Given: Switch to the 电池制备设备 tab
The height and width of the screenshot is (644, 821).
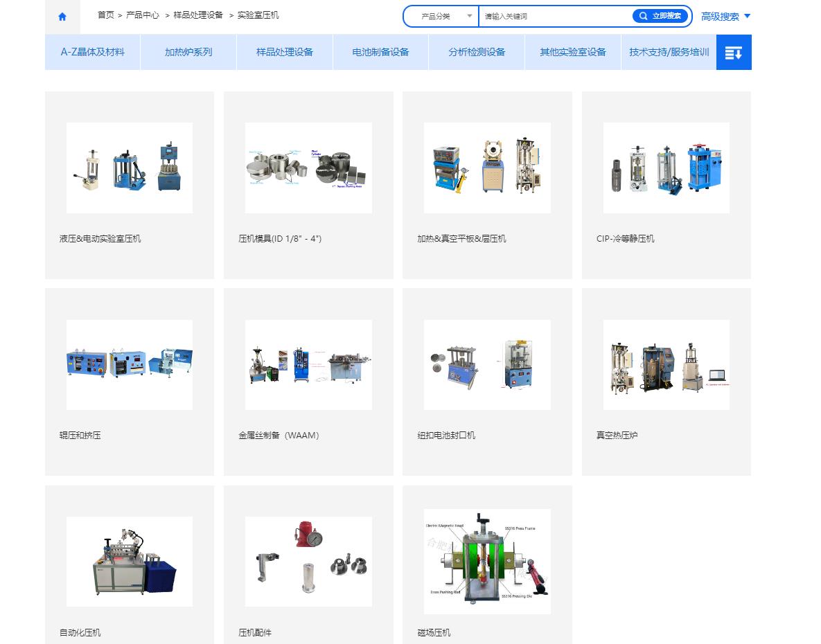Looking at the screenshot, I should (380, 52).
